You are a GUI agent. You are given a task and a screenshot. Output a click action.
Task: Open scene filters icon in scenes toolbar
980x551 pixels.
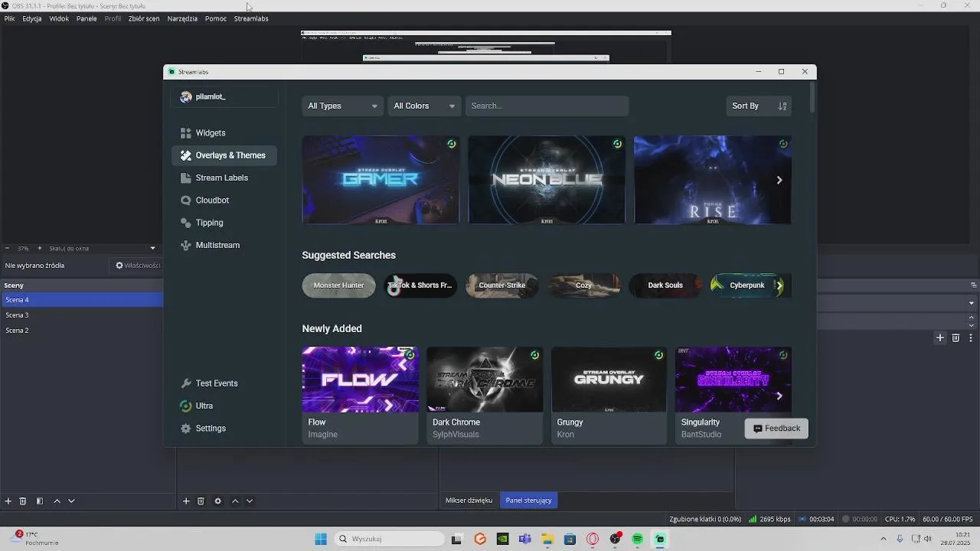[x=40, y=501]
